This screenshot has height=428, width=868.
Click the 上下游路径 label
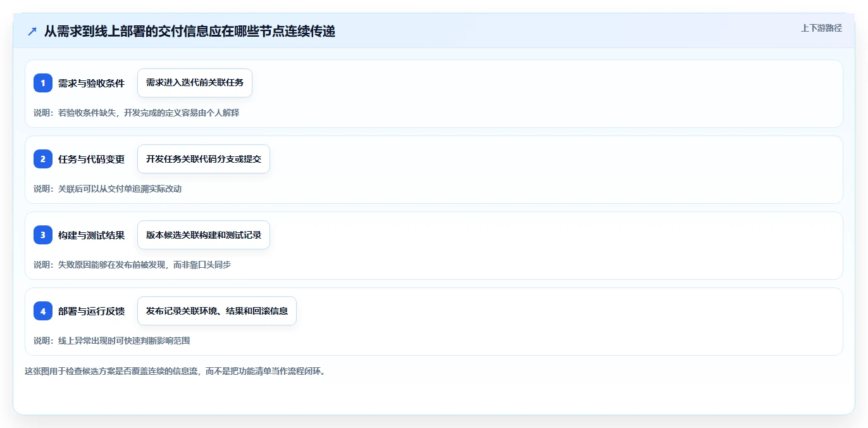tap(821, 28)
